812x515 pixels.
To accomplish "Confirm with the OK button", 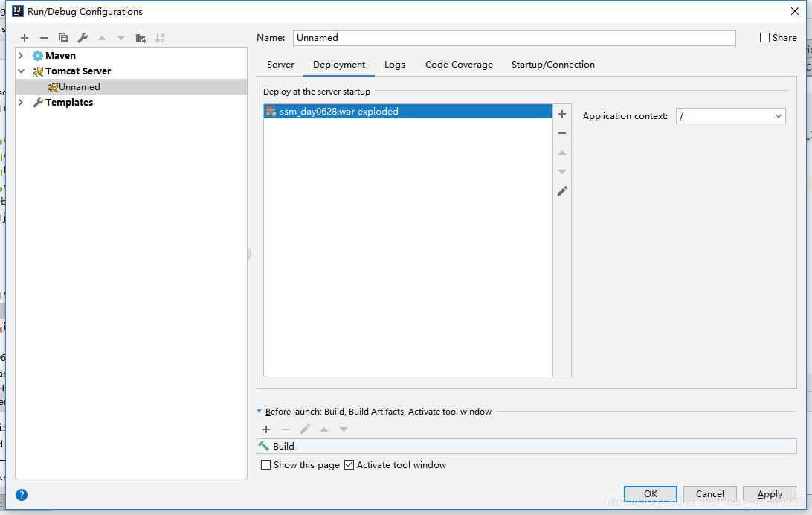I will (x=651, y=493).
